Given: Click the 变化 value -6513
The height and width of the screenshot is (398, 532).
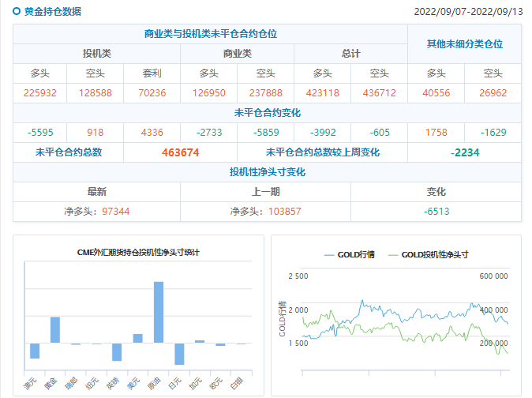Looking at the screenshot, I should pyautogui.click(x=436, y=212).
